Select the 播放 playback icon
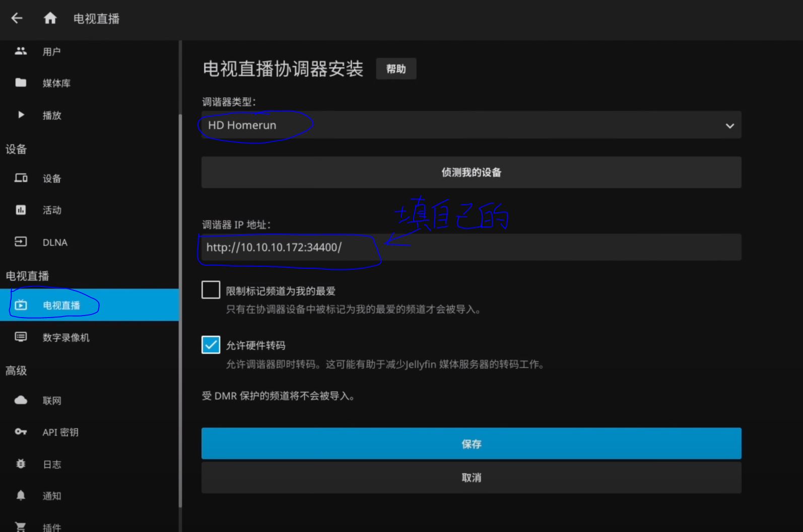The image size is (803, 532). tap(21, 115)
